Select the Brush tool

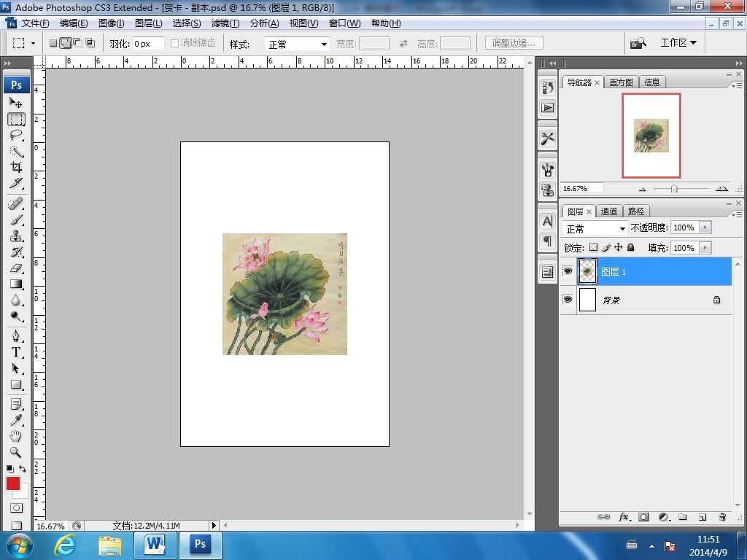click(16, 220)
